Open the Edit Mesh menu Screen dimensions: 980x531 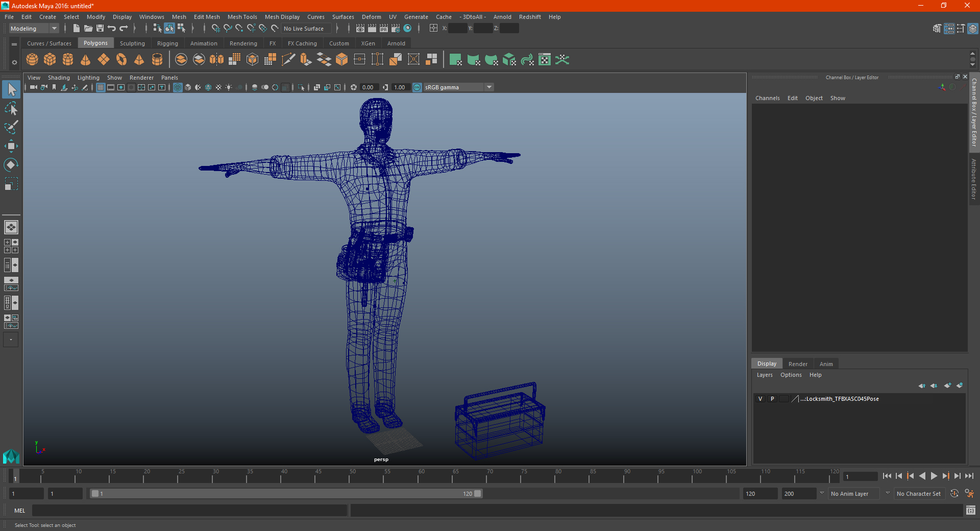[207, 17]
